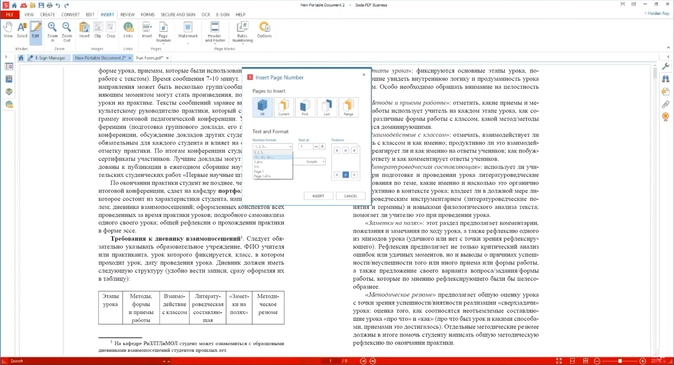Choose Range pages option in dialog

click(348, 107)
